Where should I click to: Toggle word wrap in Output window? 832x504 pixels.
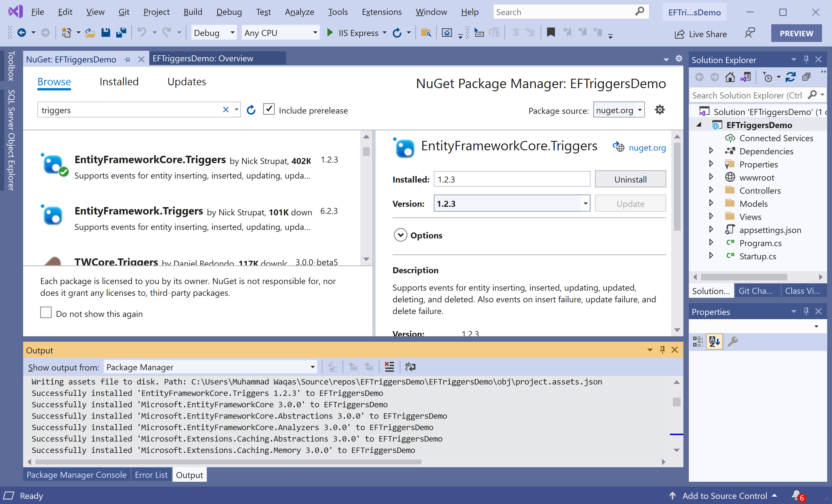tap(410, 367)
